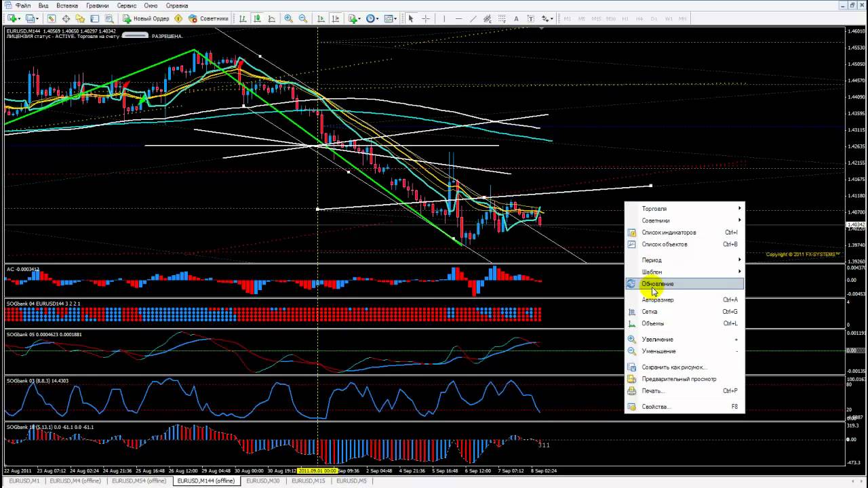Switch to EURUSD,M5 chart tab

(352, 481)
